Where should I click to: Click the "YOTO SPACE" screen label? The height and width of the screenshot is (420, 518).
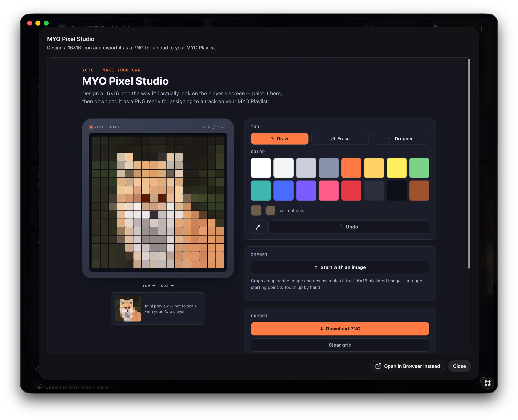(107, 127)
